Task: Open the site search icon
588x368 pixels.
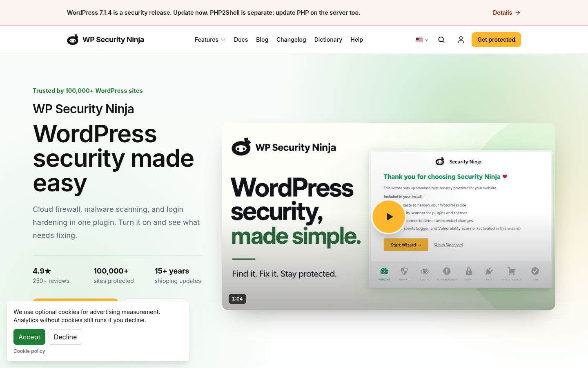Action: [441, 40]
